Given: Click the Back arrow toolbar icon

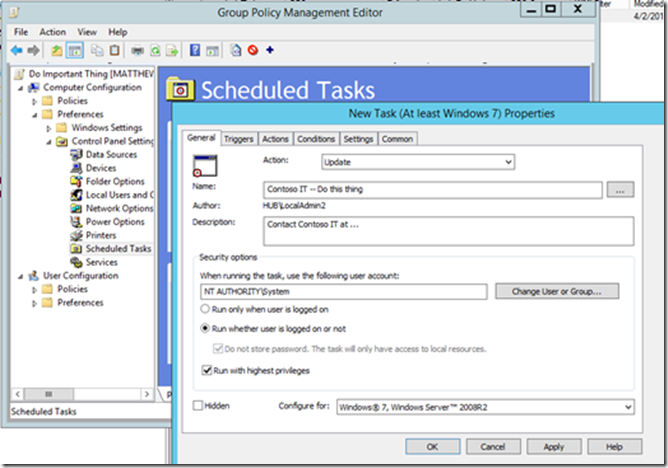Looking at the screenshot, I should point(17,51).
